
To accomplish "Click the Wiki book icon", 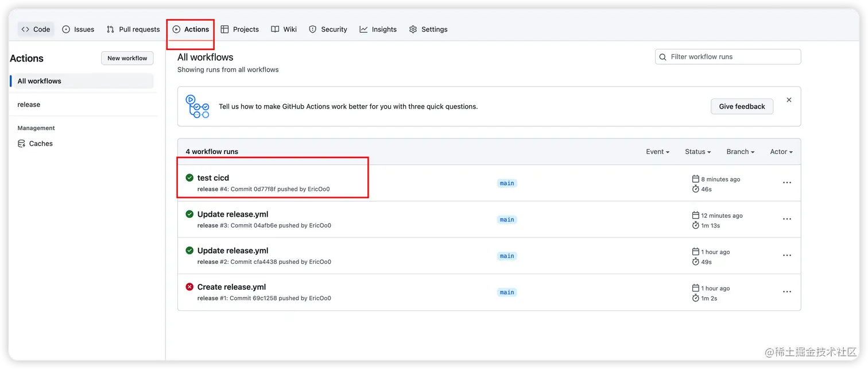I will (x=275, y=29).
